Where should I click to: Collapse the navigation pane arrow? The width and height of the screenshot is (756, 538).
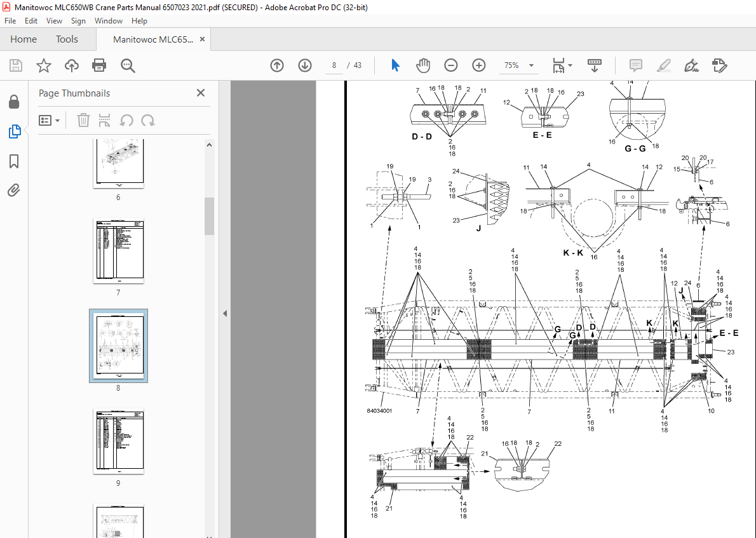[225, 313]
